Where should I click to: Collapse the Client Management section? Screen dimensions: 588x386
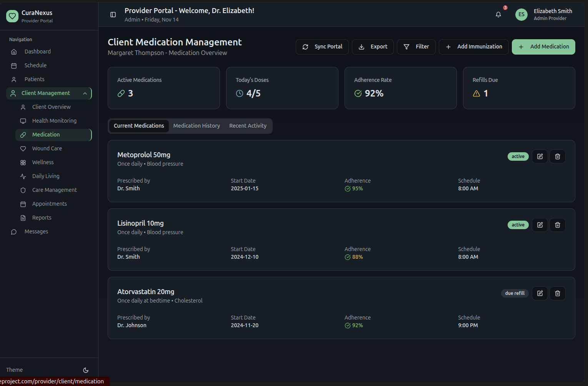pyautogui.click(x=85, y=93)
